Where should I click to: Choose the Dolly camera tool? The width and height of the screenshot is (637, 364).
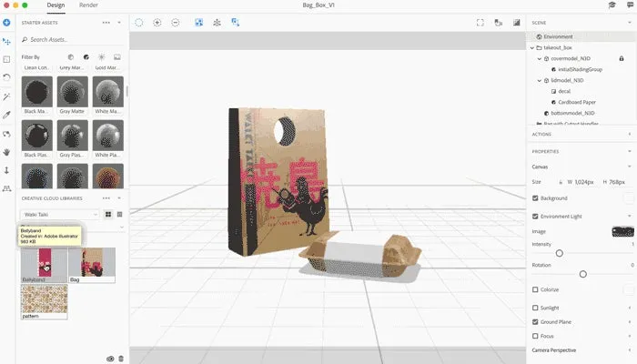click(6, 170)
